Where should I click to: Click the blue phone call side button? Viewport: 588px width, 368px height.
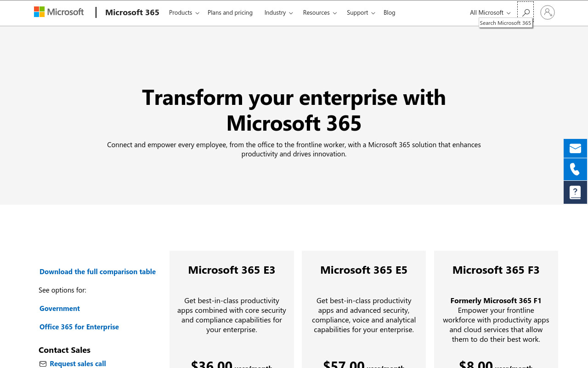pos(575,169)
